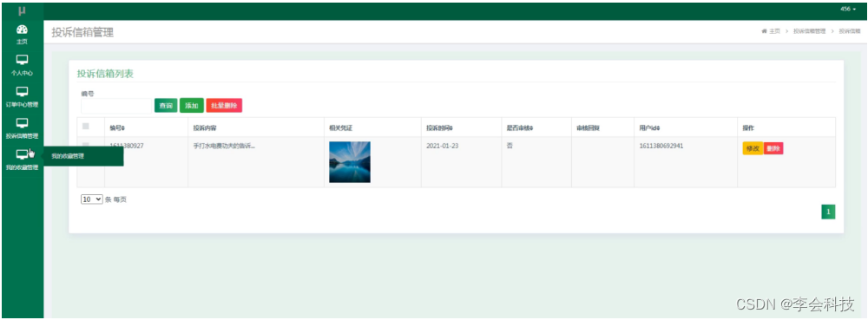Viewport: 868px width, 320px height.
Task: Click the cell 手打水电费功夫的告诉...
Action: (224, 147)
